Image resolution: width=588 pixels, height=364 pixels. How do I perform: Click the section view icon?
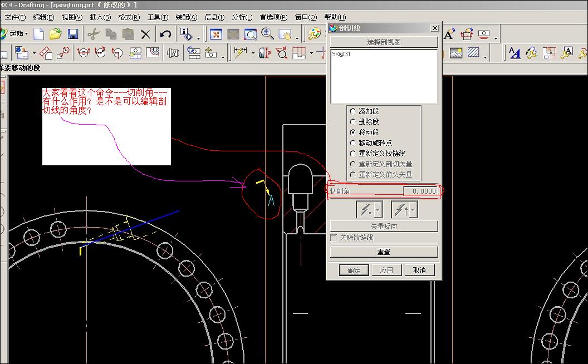(x=84, y=53)
